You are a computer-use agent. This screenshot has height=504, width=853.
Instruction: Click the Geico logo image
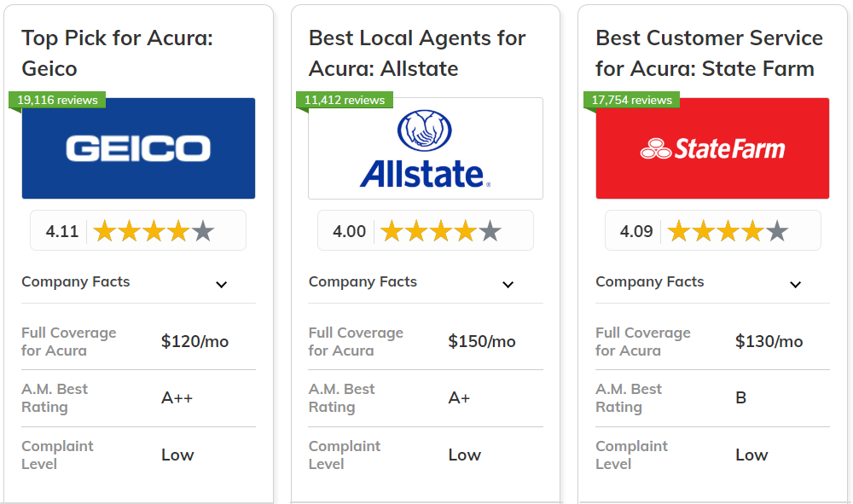point(138,148)
